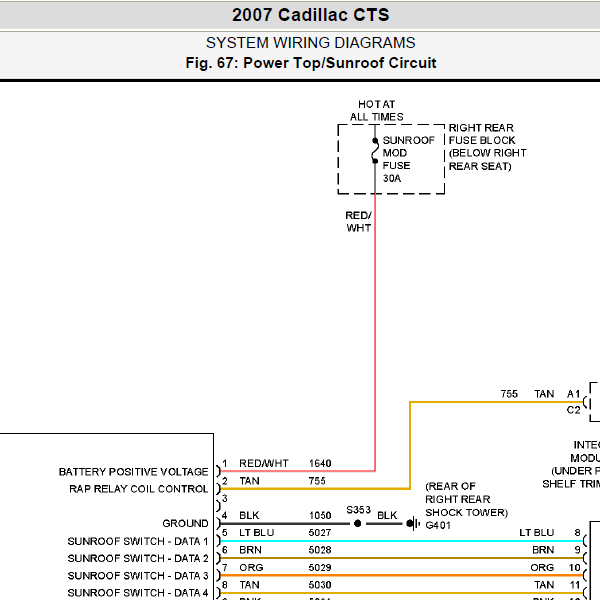Click "SUNROOF SWITCH - DATA 3" label
This screenshot has width=600, height=600.
tap(138, 576)
